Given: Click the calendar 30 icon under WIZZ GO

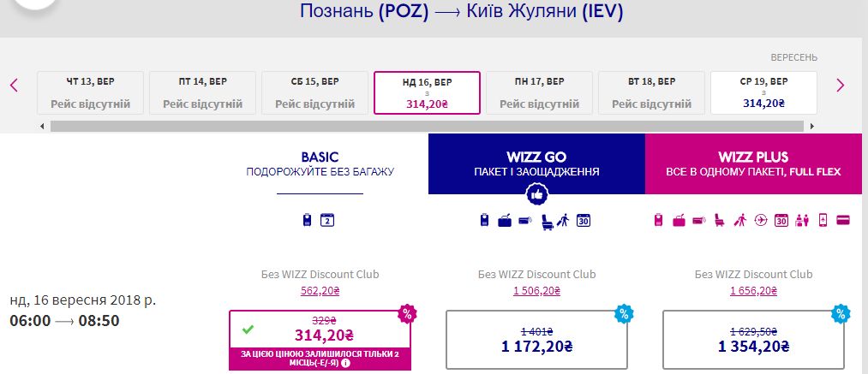Looking at the screenshot, I should [x=584, y=221].
